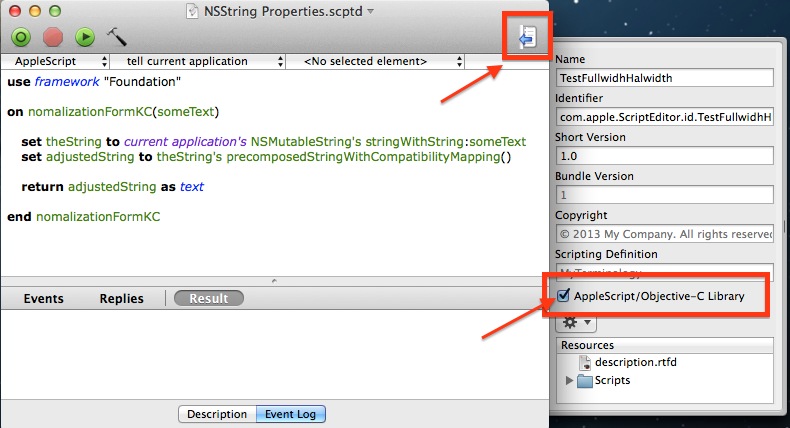
Task: Compile the script with hammer icon
Action: (116, 37)
